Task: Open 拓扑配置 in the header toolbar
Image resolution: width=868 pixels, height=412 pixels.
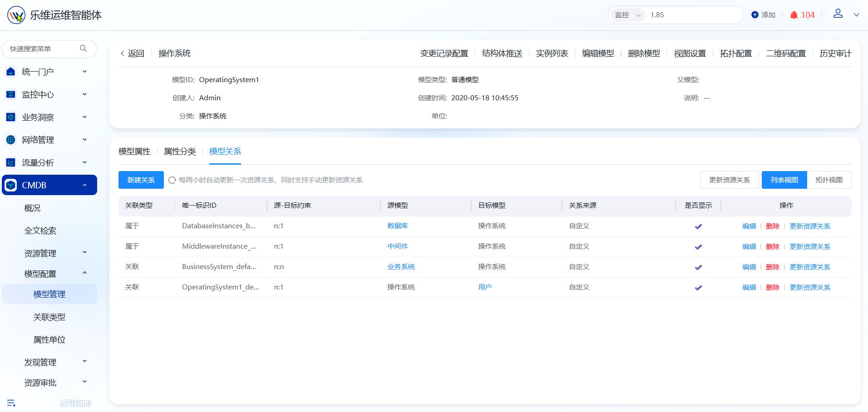Action: click(736, 54)
